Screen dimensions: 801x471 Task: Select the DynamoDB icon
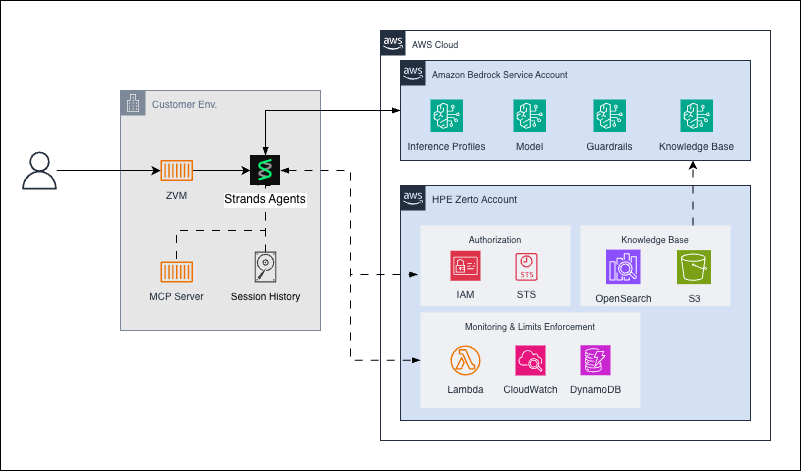595,360
